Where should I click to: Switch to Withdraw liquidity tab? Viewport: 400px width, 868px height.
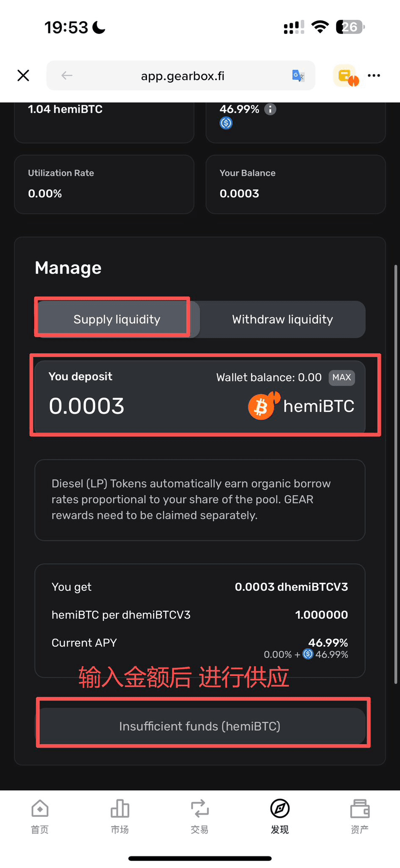pos(283,319)
